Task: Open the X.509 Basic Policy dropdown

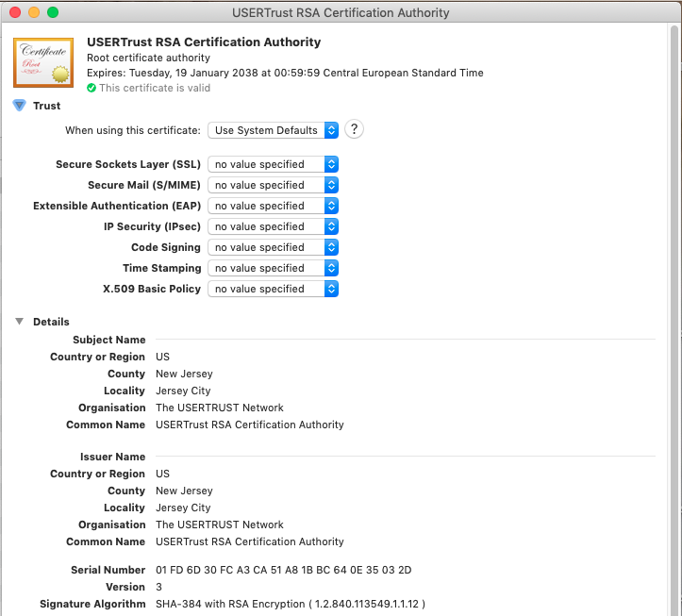Action: (273, 289)
